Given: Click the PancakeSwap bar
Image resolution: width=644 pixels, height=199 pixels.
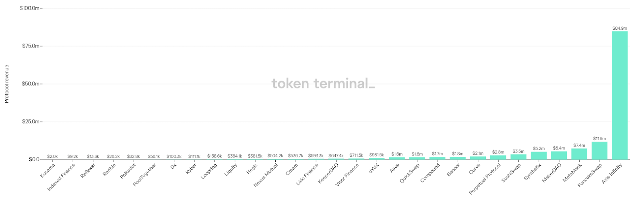Looking at the screenshot, I should tap(599, 151).
